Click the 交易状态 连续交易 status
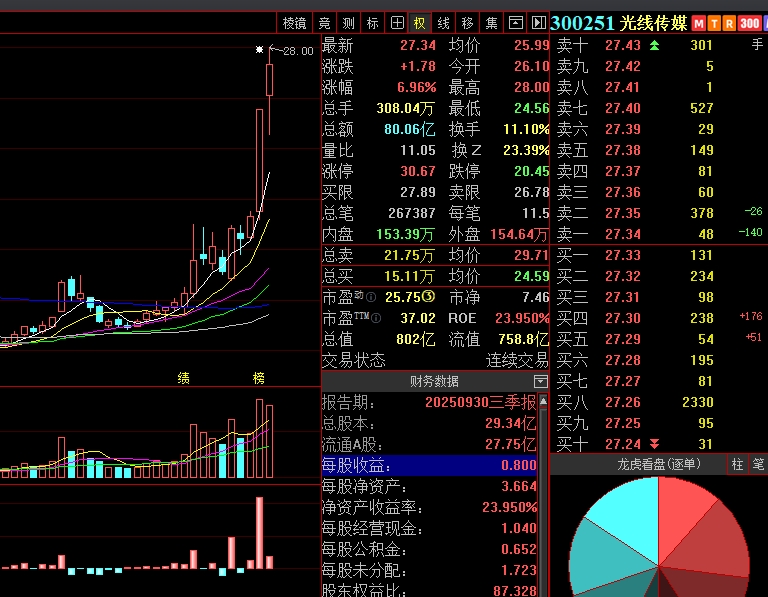This screenshot has height=597, width=768. pos(435,360)
